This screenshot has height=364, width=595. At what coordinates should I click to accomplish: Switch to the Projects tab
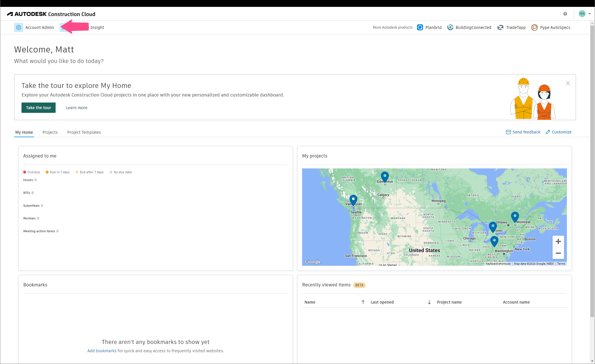coord(50,132)
